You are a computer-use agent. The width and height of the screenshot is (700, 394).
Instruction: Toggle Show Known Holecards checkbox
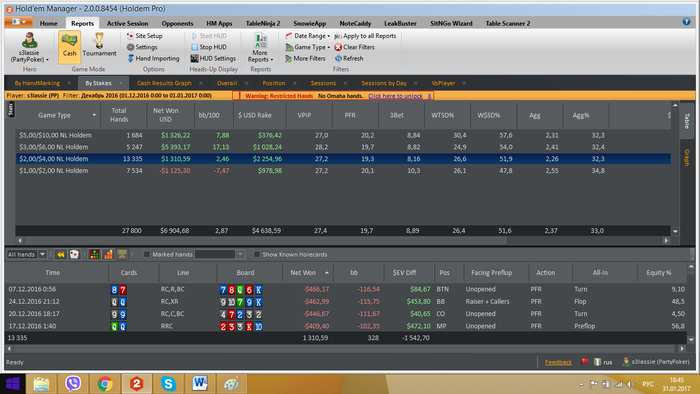[x=257, y=254]
